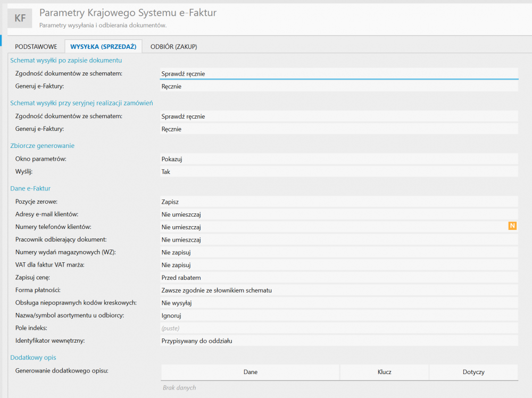Image resolution: width=532 pixels, height=398 pixels.
Task: Click the Dane column header
Action: coord(251,372)
